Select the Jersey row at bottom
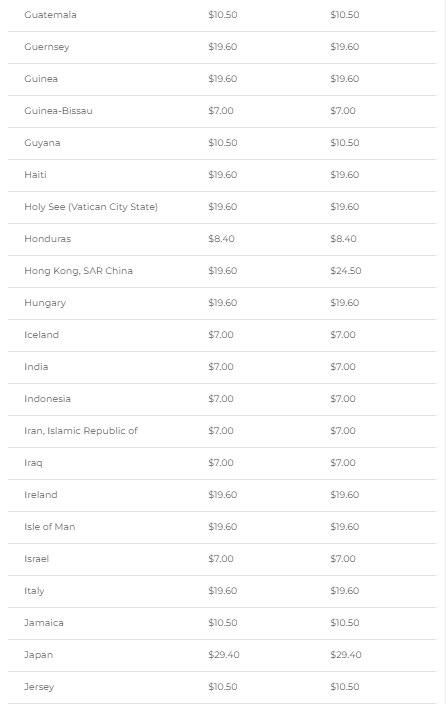The width and height of the screenshot is (446, 704). (x=222, y=687)
